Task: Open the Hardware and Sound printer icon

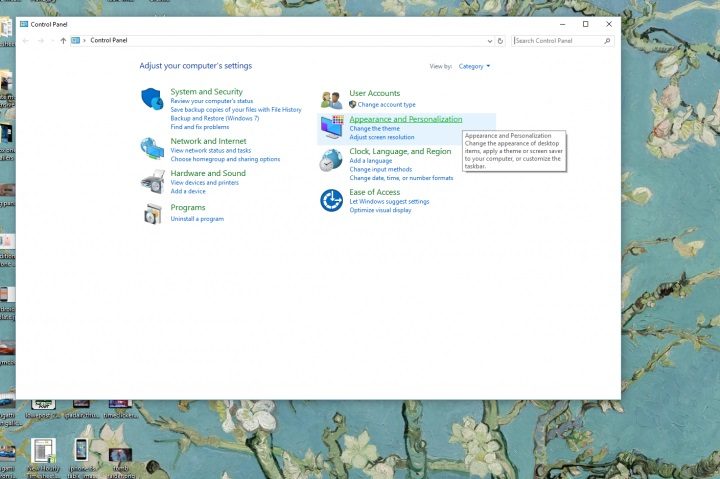Action: click(152, 180)
